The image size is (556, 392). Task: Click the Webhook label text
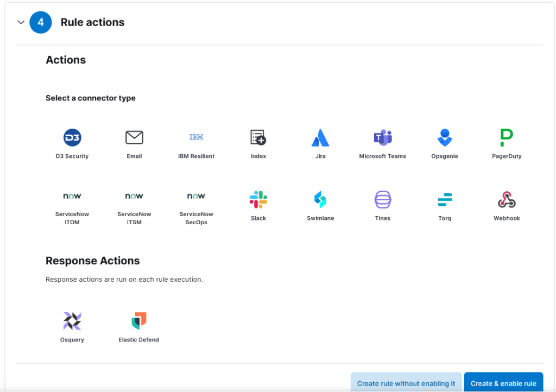(507, 218)
